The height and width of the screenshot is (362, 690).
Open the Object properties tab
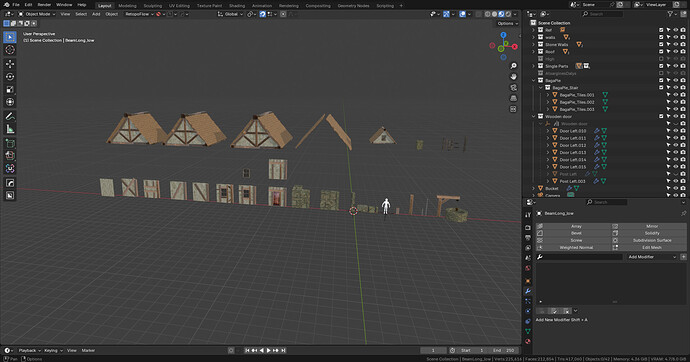[528, 281]
